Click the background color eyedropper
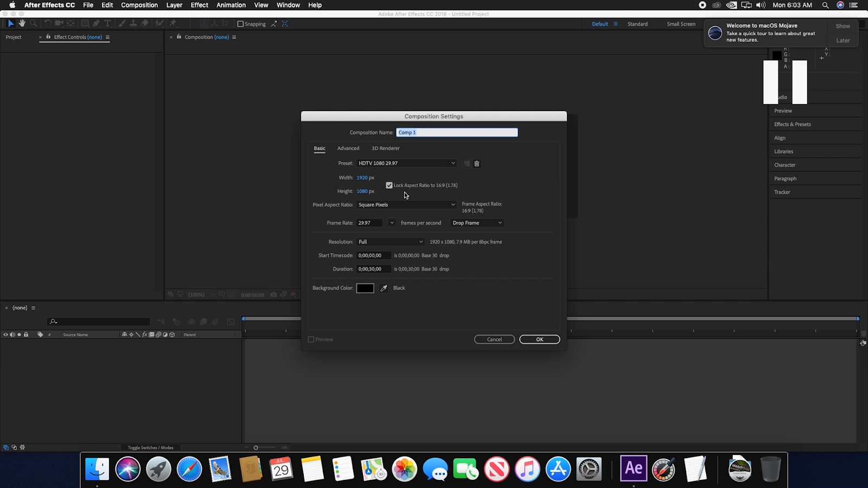 [384, 288]
